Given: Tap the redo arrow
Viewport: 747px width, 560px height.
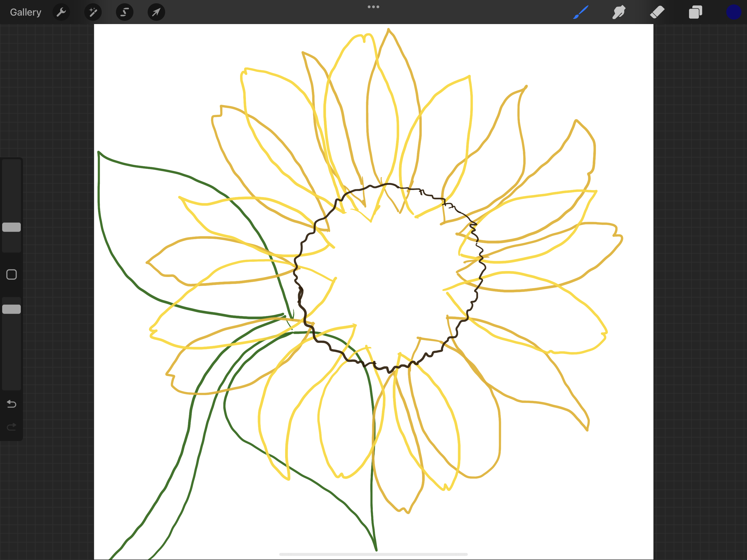Looking at the screenshot, I should tap(11, 427).
